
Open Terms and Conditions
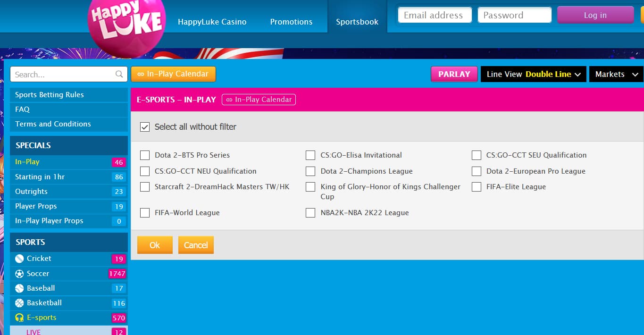69,124
